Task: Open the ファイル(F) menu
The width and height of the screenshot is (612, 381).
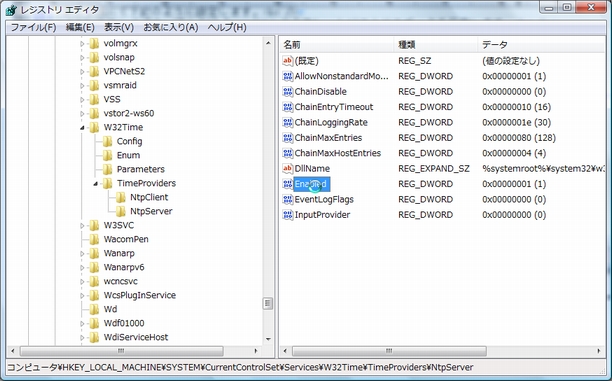Action: (x=33, y=27)
